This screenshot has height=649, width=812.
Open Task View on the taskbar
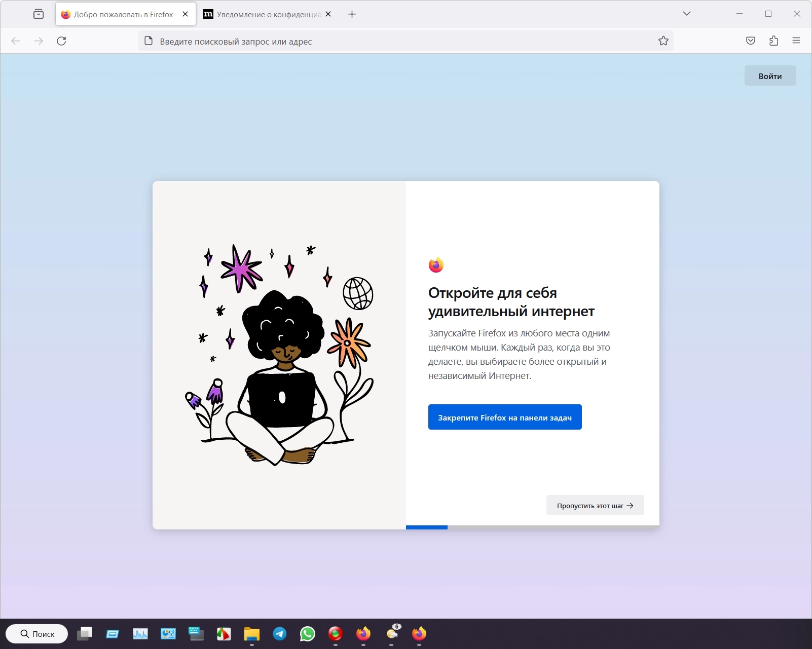(x=85, y=634)
